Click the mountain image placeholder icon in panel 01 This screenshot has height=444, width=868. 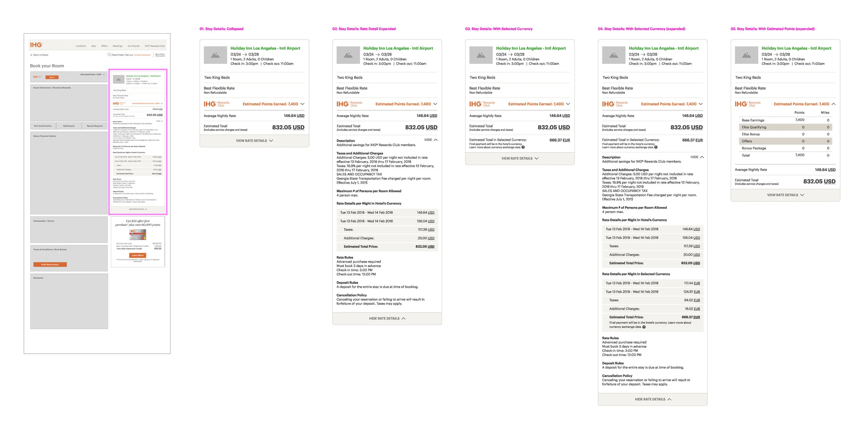click(x=215, y=55)
